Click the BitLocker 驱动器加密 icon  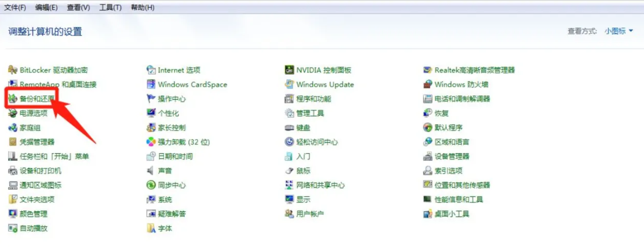pos(12,70)
